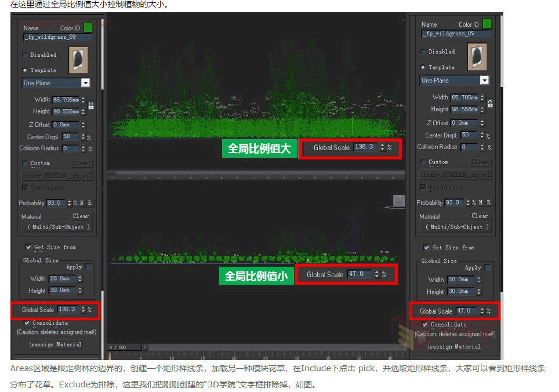
Task: Click the N button next to left Probability
Action: (82, 203)
